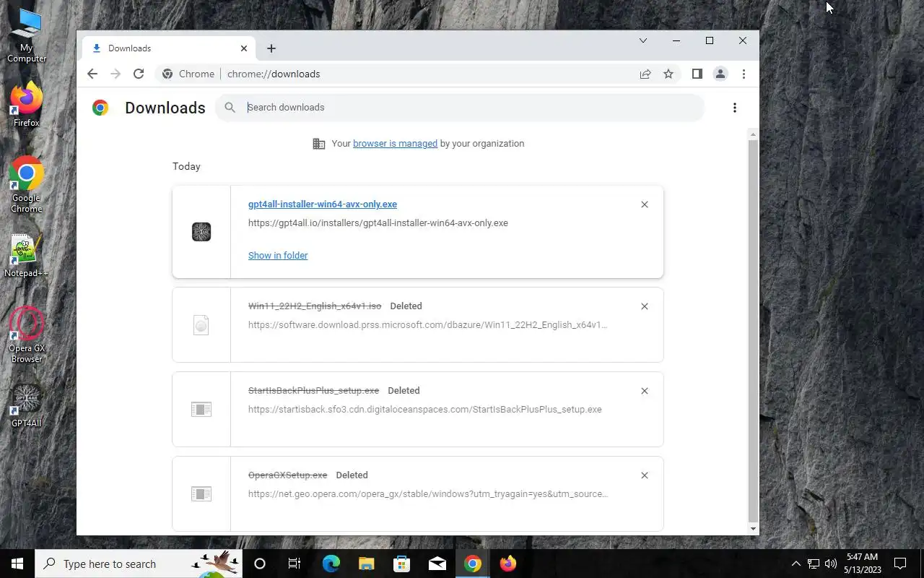Select Firefox desktop shortcut
The width and height of the screenshot is (924, 578).
click(27, 105)
